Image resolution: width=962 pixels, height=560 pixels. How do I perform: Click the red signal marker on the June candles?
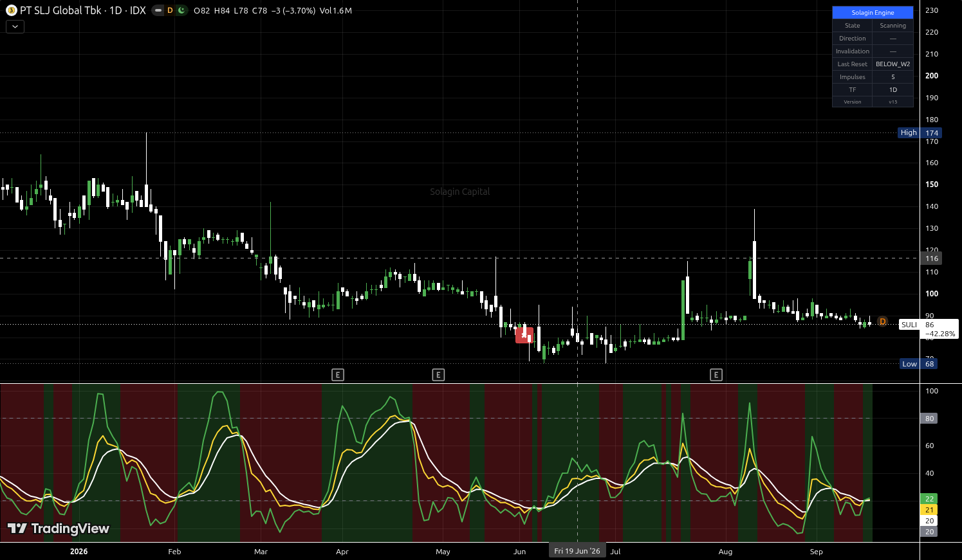524,335
